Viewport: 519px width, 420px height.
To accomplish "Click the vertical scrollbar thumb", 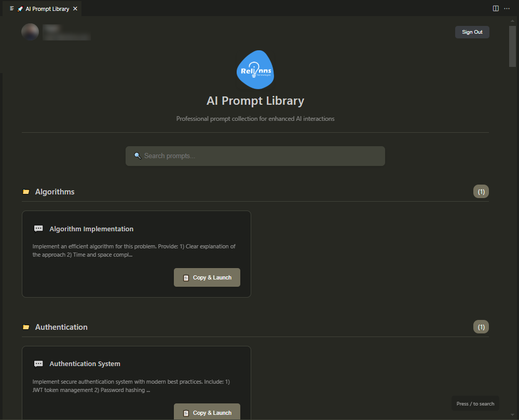I will [512, 46].
